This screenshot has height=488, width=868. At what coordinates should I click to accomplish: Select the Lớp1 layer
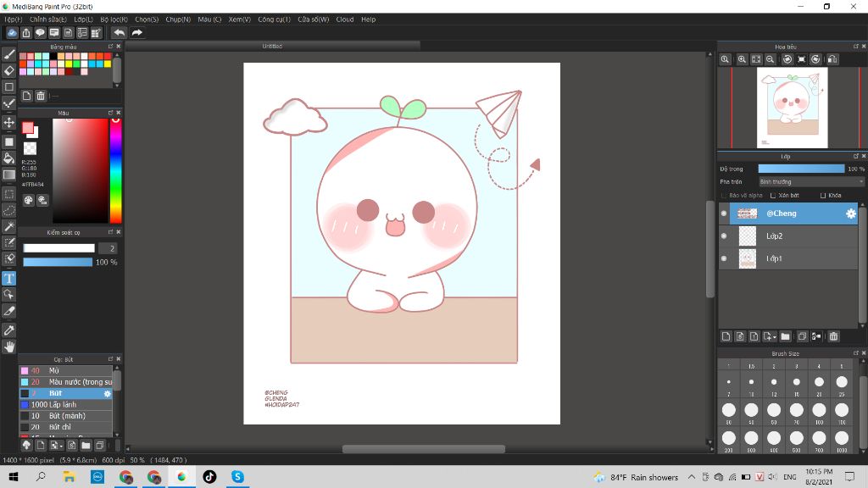pyautogui.click(x=788, y=258)
